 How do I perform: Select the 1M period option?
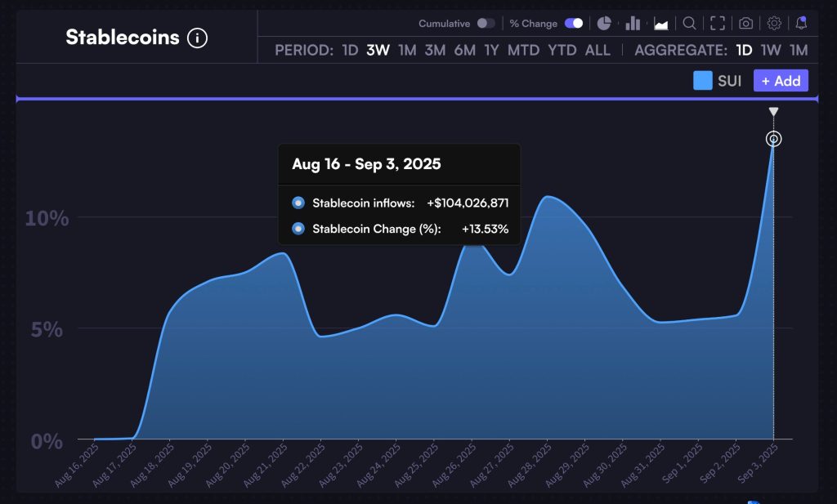(x=407, y=50)
